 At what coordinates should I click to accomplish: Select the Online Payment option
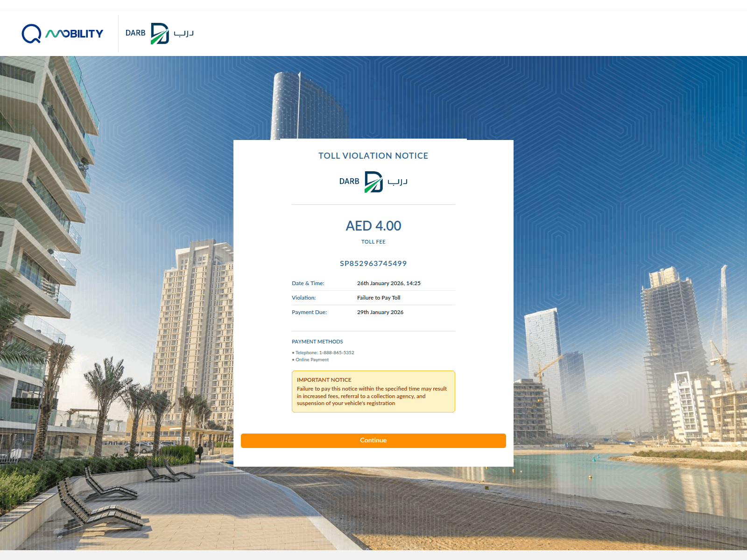pos(312,360)
